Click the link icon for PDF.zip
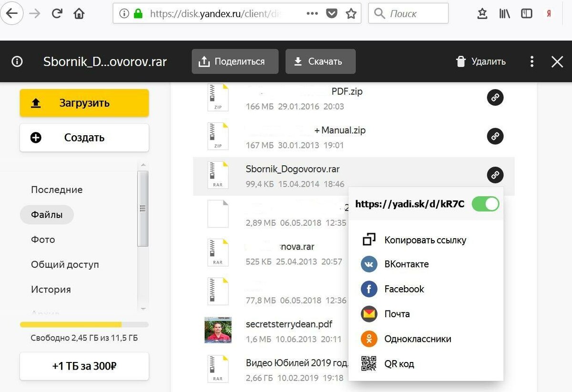This screenshot has width=572, height=392. [x=495, y=97]
